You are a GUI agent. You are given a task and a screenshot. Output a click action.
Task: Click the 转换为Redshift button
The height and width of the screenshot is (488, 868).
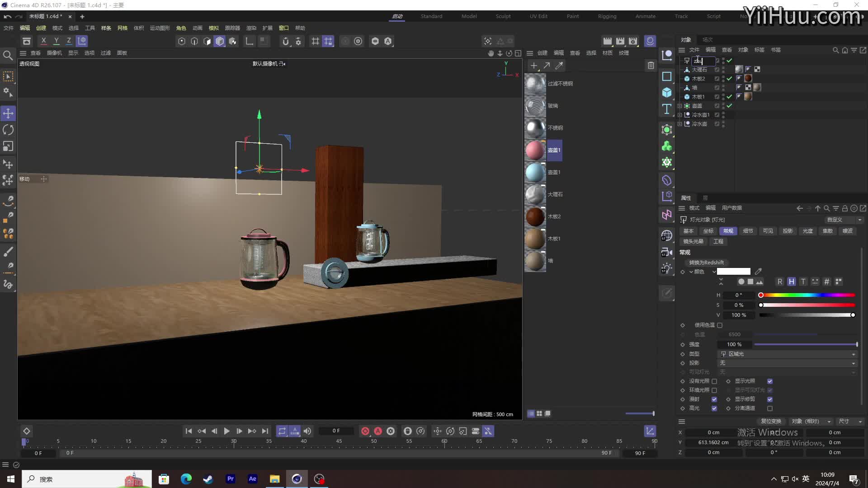tap(706, 263)
